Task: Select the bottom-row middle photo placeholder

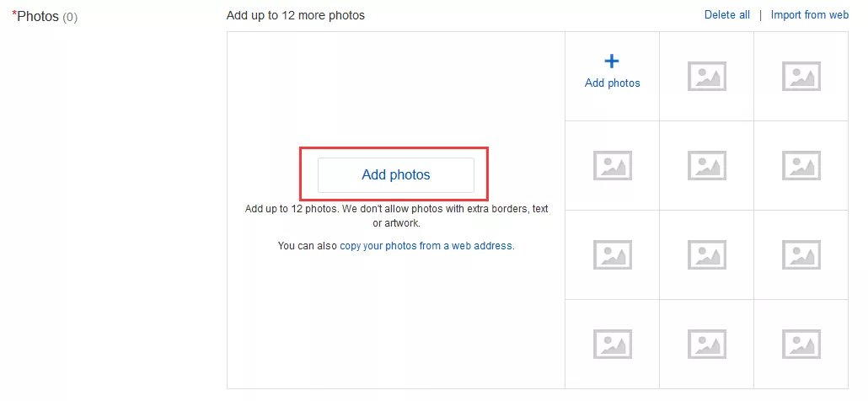Action: pos(707,344)
